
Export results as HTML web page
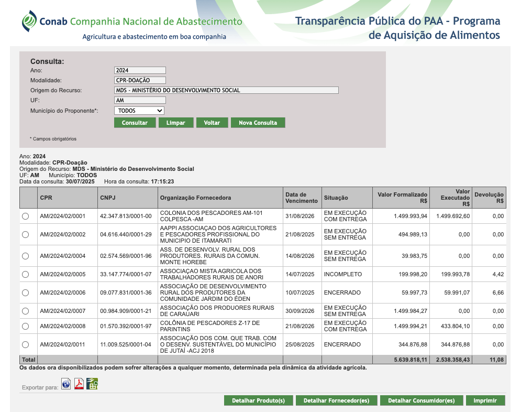click(x=66, y=384)
